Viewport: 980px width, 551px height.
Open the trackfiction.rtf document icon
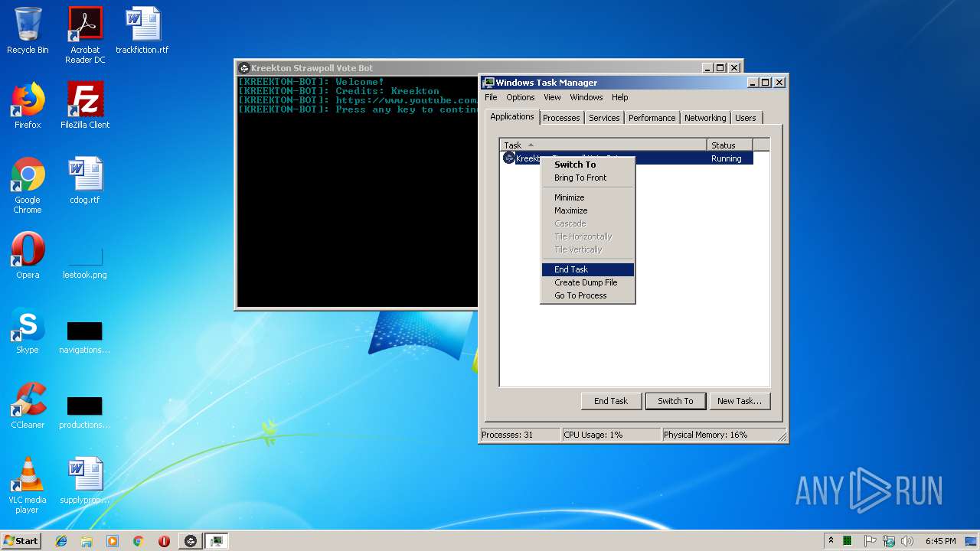point(142,31)
